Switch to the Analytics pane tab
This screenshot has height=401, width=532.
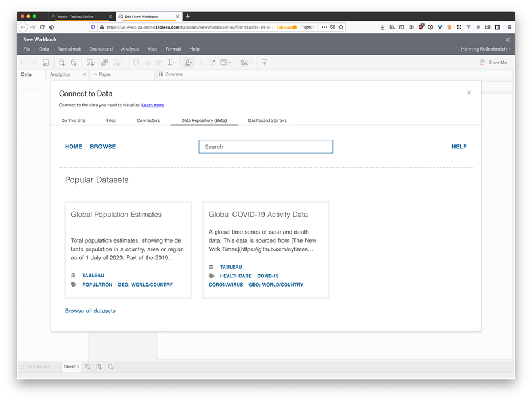coord(60,74)
